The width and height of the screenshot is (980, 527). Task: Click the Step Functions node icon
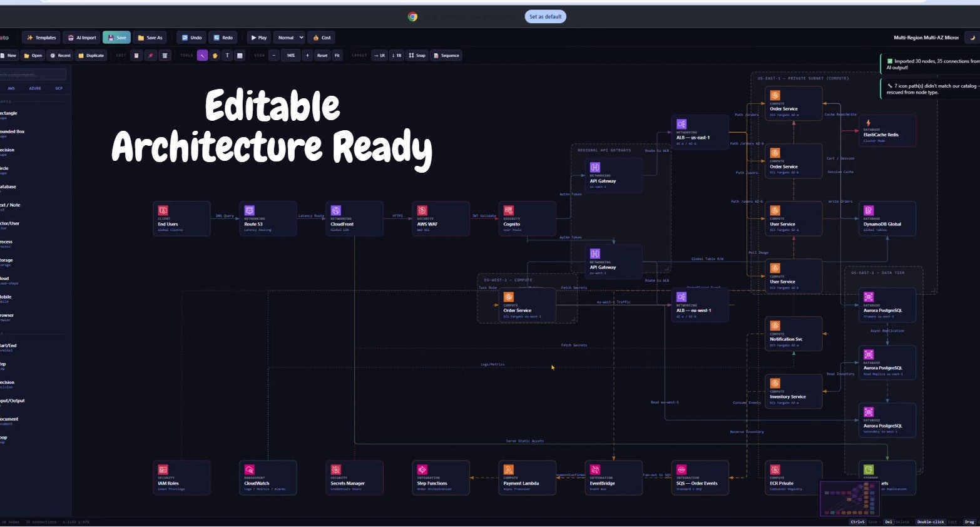pos(422,470)
